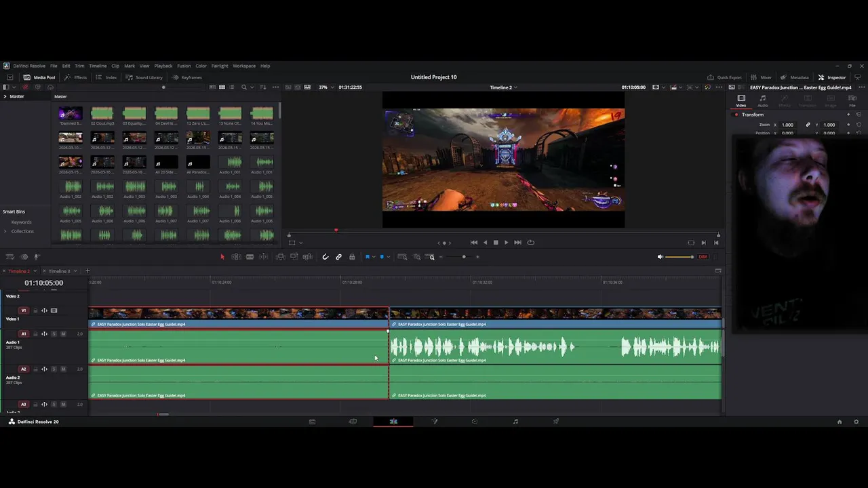Screen dimensions: 868x488
Task: Open the File menu
Action: [x=54, y=66]
